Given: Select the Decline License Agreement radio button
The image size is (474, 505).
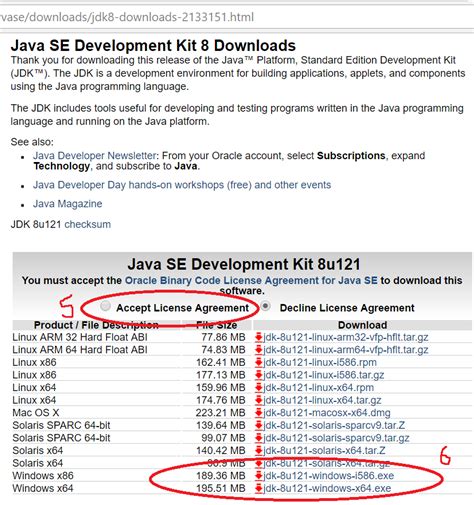Looking at the screenshot, I should click(x=265, y=306).
